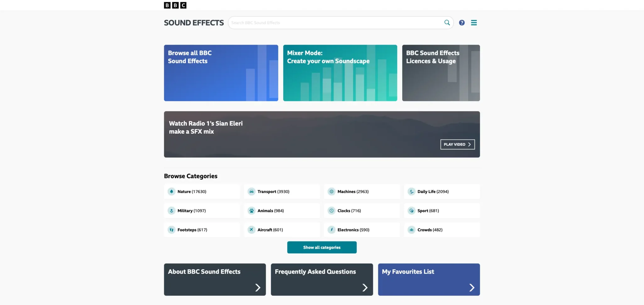
Task: Click the 'Watch Radio 1's Sian Eleri' heading
Action: [206, 127]
